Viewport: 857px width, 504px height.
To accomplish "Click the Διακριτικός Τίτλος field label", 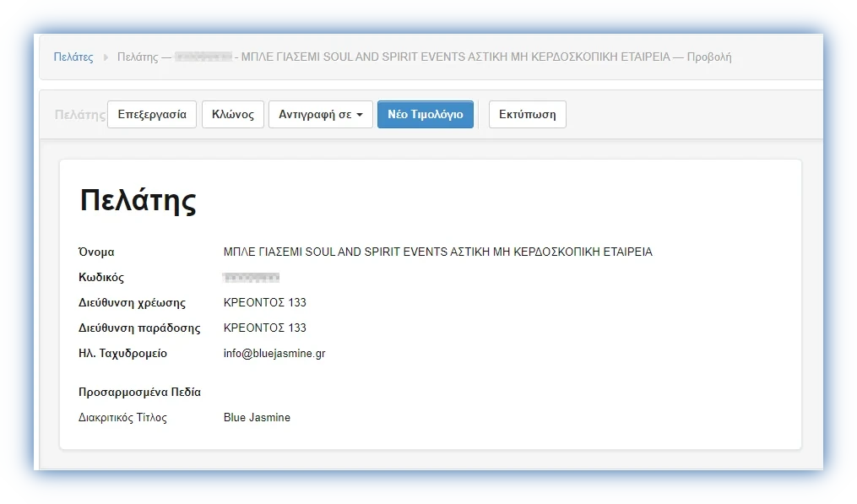I will 122,417.
